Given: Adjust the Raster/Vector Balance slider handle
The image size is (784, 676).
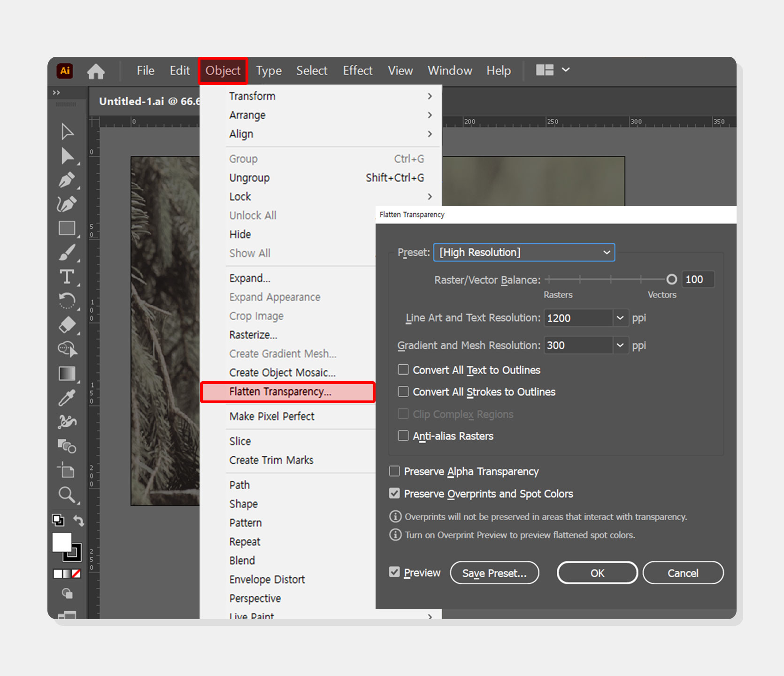Looking at the screenshot, I should tap(672, 280).
